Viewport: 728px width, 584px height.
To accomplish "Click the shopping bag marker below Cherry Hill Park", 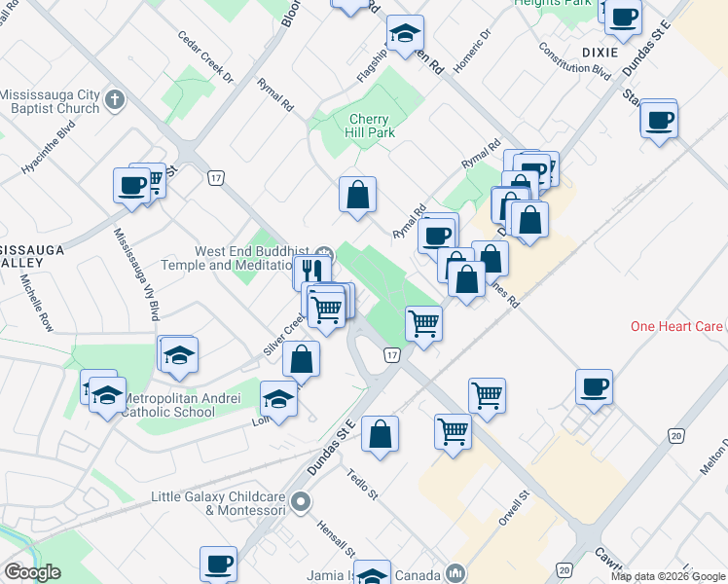I will (357, 195).
